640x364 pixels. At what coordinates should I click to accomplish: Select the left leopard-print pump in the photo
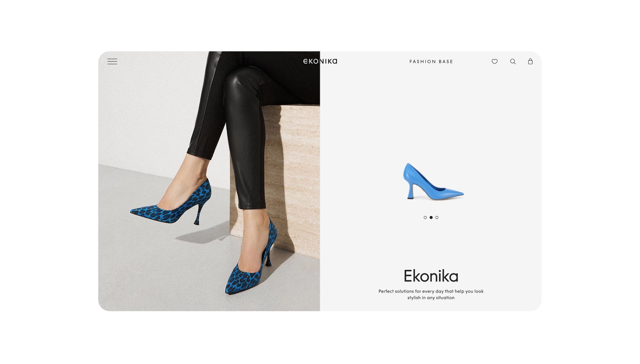pyautogui.click(x=172, y=204)
